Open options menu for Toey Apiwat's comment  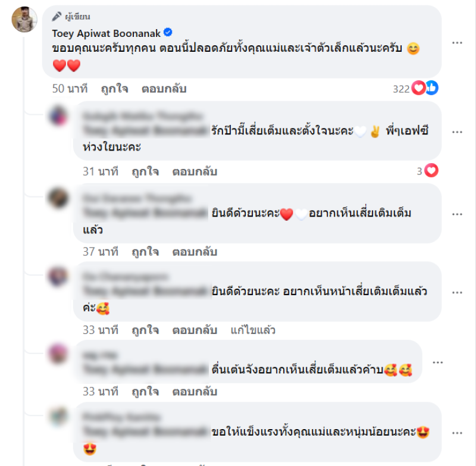point(457,42)
